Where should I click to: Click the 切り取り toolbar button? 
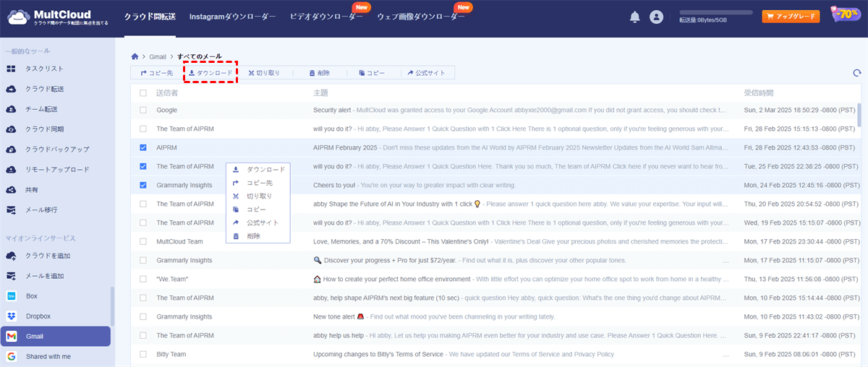(x=263, y=73)
